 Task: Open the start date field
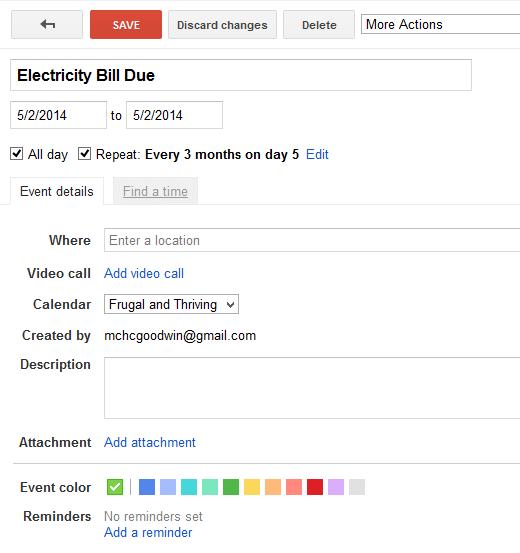click(58, 115)
